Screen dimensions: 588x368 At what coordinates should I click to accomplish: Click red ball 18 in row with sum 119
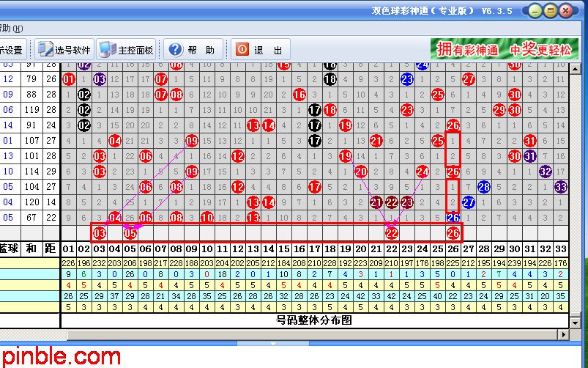coord(330,110)
